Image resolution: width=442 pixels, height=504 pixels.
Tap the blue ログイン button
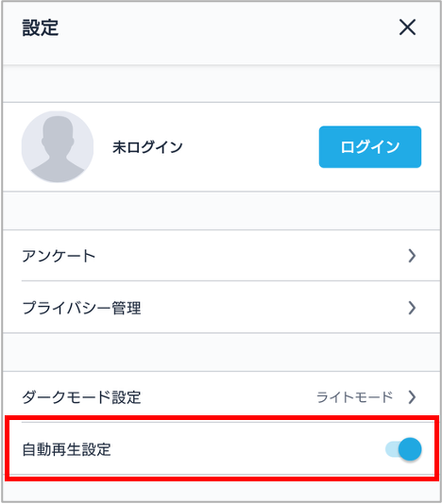point(370,147)
